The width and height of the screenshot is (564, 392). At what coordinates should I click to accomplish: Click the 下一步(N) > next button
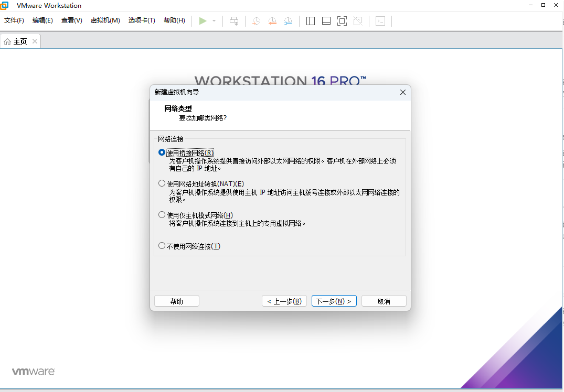pos(334,301)
